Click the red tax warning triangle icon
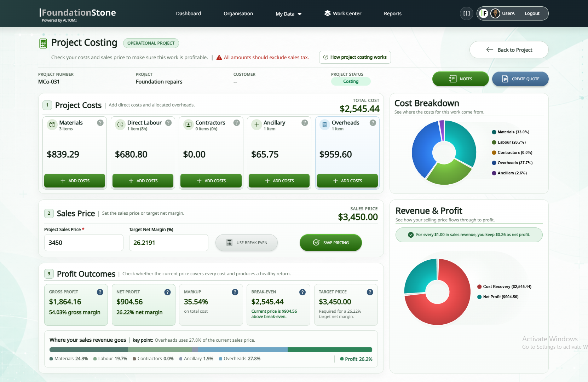The width and height of the screenshot is (588, 382). [x=219, y=57]
